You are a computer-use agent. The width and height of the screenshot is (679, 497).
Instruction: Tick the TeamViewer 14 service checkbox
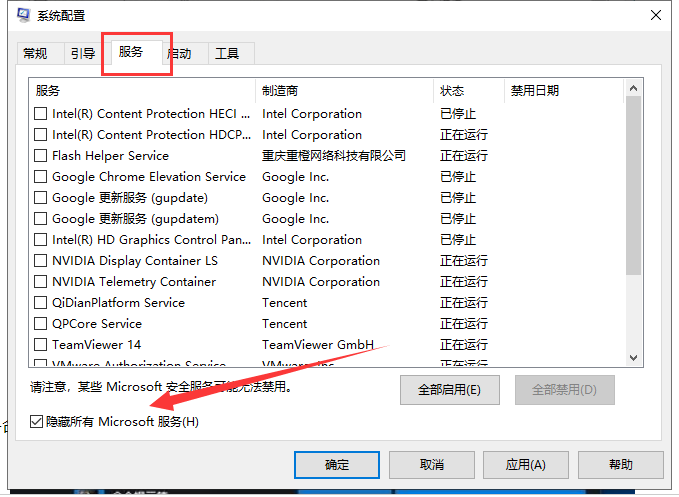click(41, 345)
